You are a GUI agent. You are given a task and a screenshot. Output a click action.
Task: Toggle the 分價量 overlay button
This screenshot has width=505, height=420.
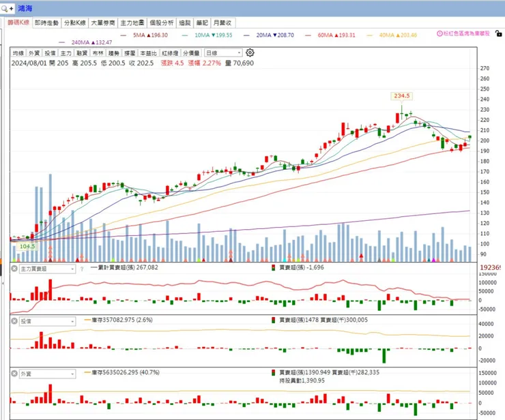pyautogui.click(x=191, y=53)
